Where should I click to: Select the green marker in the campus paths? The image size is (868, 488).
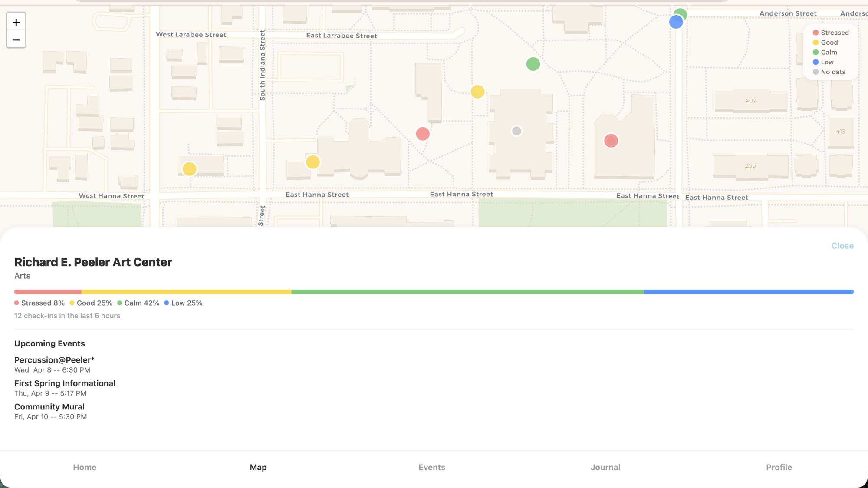tap(533, 64)
